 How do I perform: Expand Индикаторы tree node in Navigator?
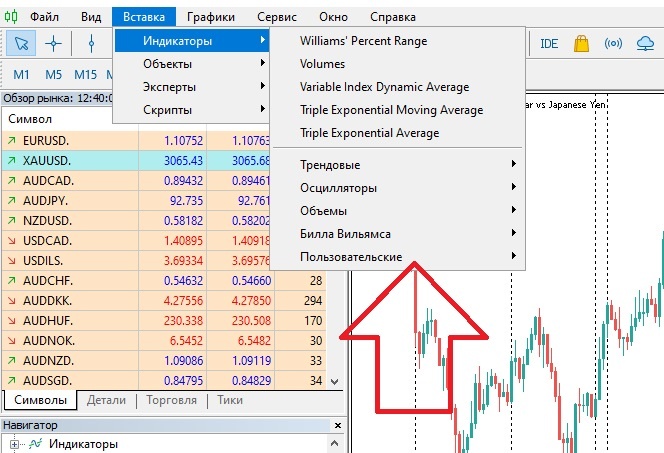tap(14, 444)
